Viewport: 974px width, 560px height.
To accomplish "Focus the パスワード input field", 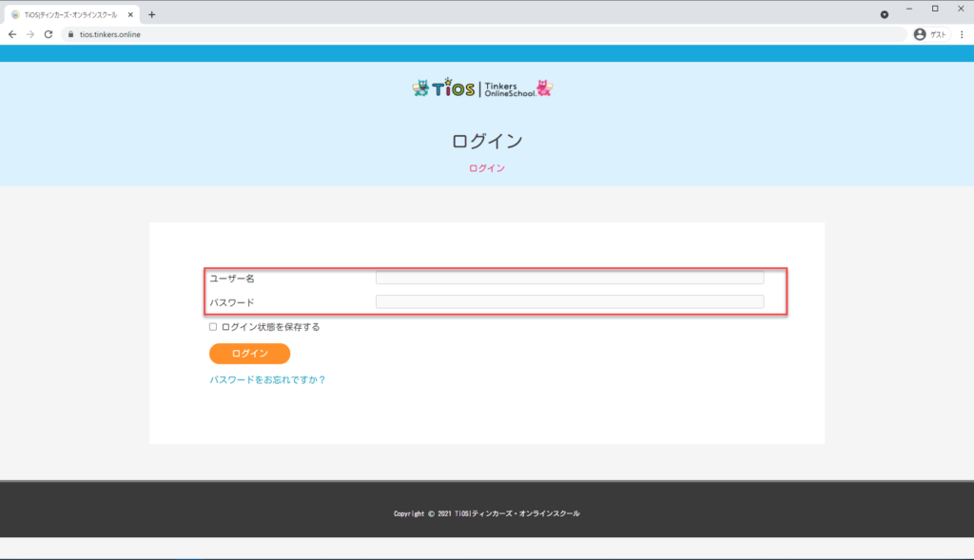I will (x=569, y=301).
